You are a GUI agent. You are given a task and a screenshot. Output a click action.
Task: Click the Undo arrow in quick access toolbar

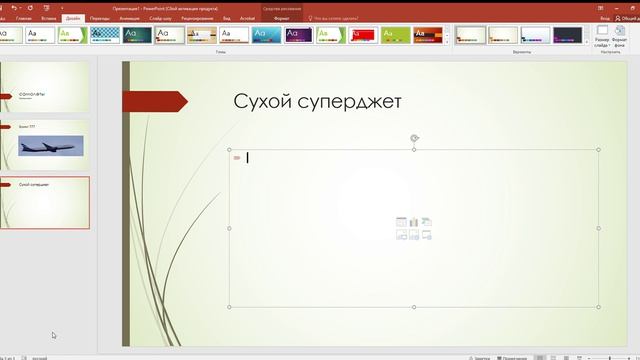click(14, 8)
